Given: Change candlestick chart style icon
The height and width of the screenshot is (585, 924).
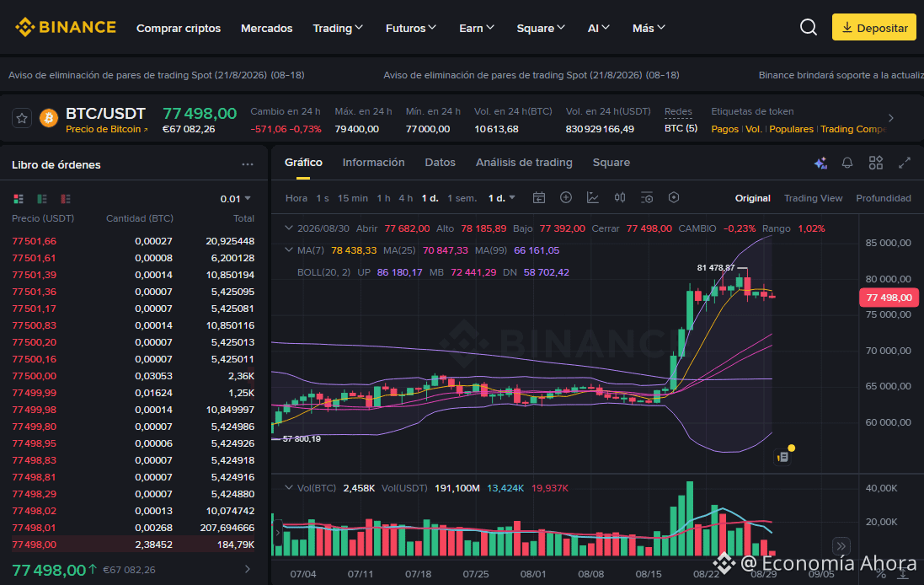Looking at the screenshot, I should click(x=620, y=197).
